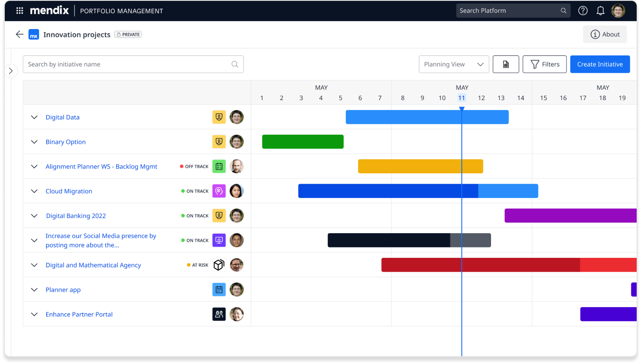Viewport: 641px width, 364px height.
Task: Click the Digital and Mathematical Agency cube icon
Action: point(219,265)
